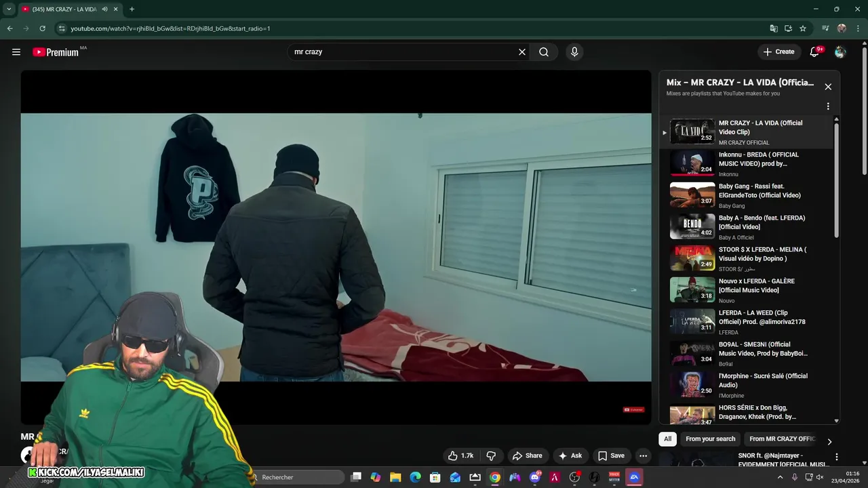Run search with the magnifier button
Image resolution: width=868 pixels, height=488 pixels.
click(544, 52)
